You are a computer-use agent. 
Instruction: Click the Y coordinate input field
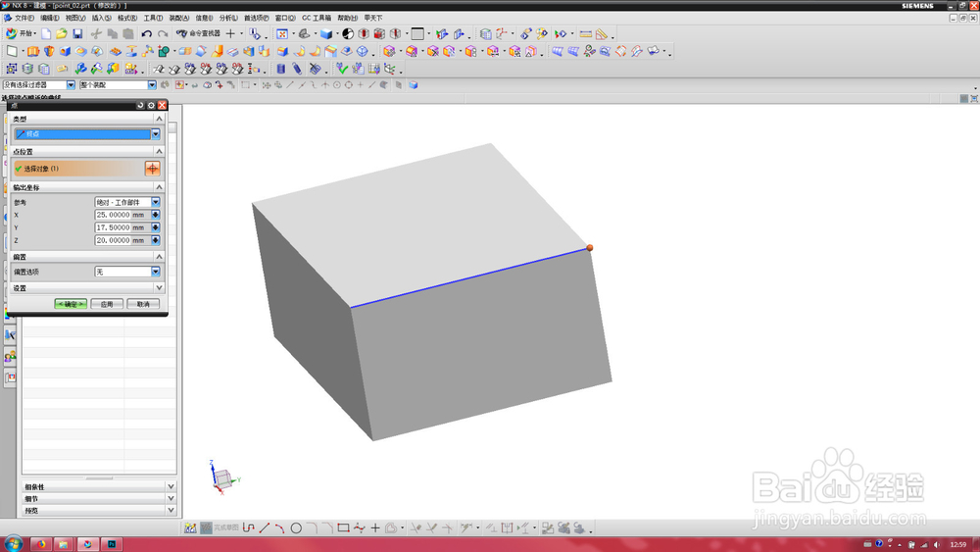[x=113, y=227]
